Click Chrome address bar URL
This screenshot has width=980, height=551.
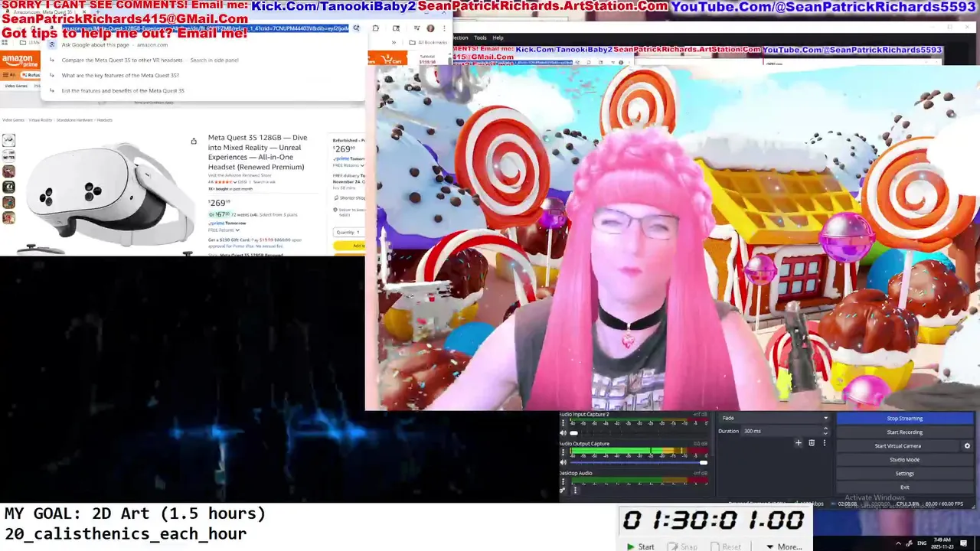click(205, 28)
